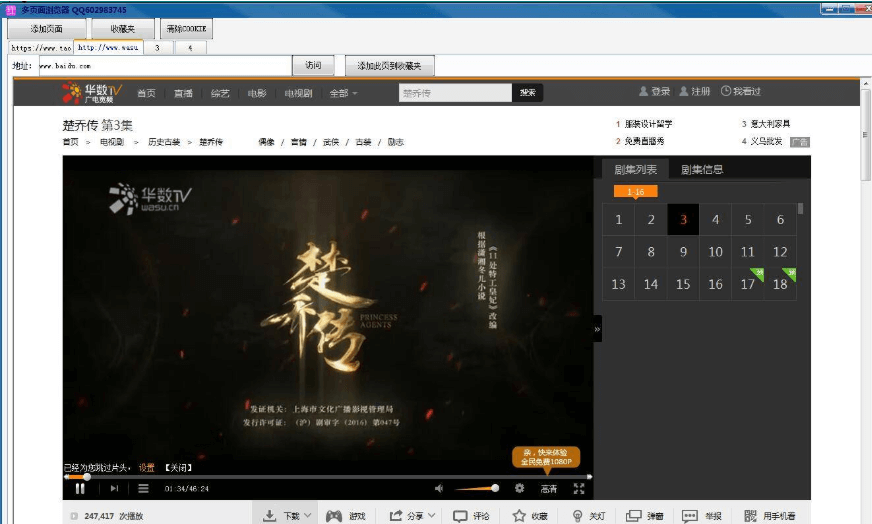Click the 举报 report icon

pos(690,516)
